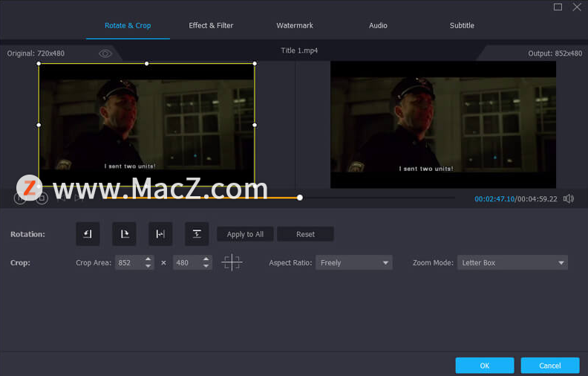The height and width of the screenshot is (376, 588).
Task: Decrease crop height with down arrow
Action: pos(206,266)
